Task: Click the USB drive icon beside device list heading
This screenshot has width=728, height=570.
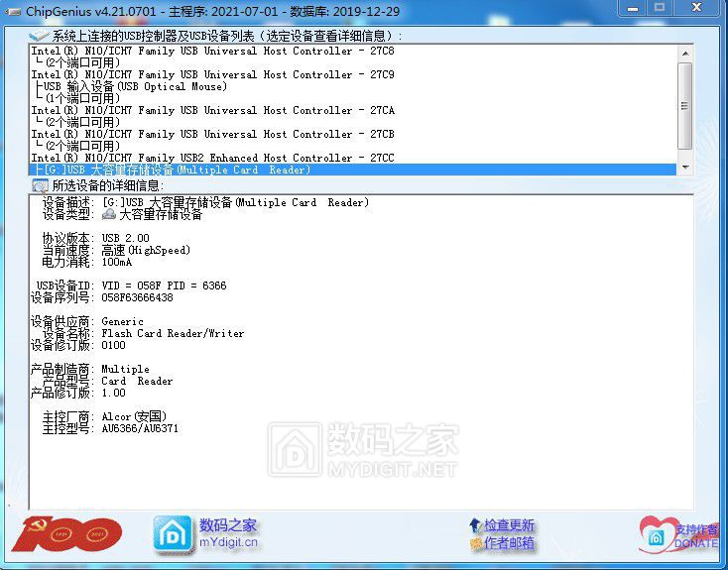Action: (x=39, y=36)
